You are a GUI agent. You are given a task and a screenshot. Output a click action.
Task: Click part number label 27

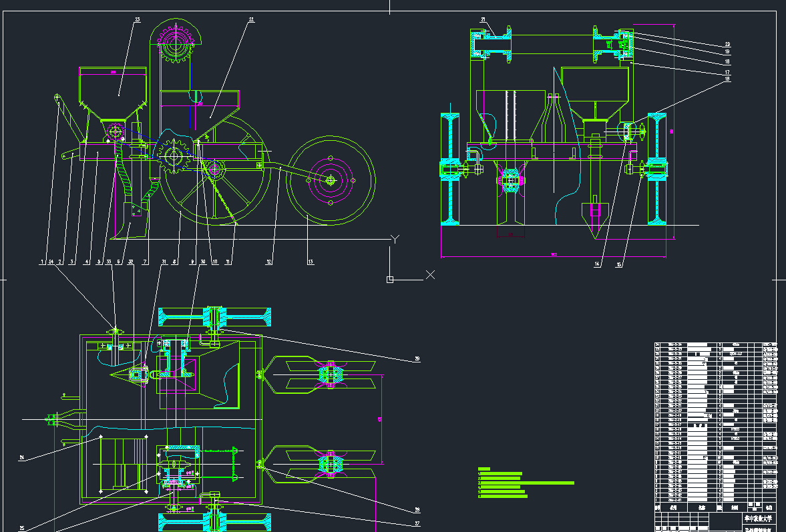click(417, 524)
